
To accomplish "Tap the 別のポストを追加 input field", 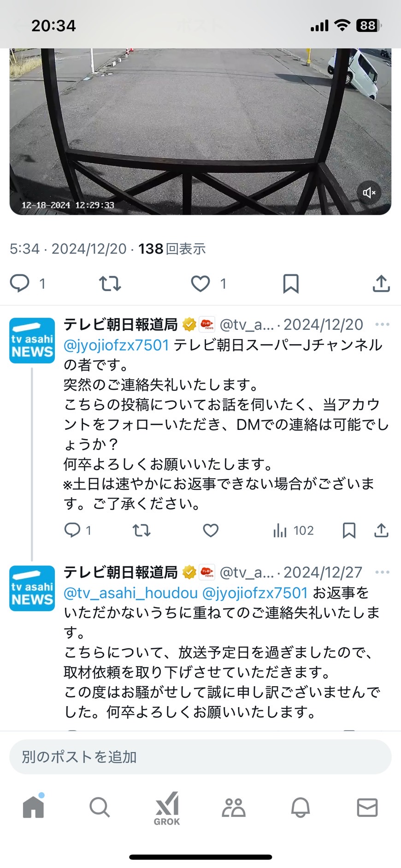I will click(200, 757).
